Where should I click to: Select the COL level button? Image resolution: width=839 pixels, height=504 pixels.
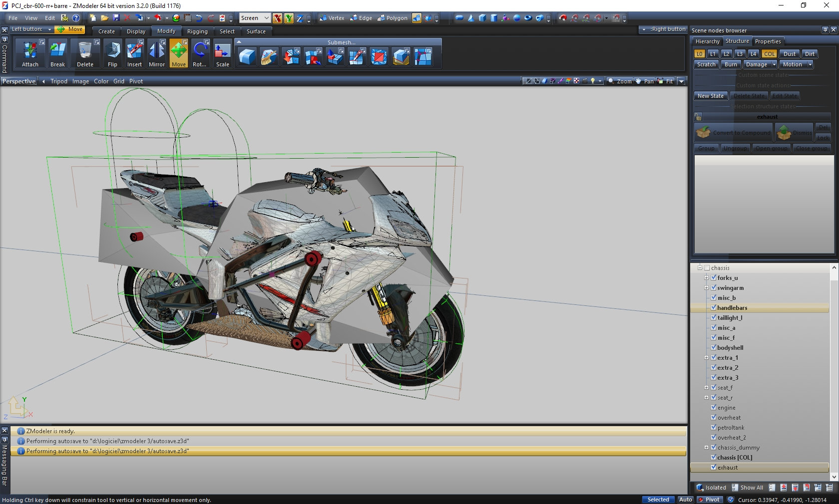[769, 54]
